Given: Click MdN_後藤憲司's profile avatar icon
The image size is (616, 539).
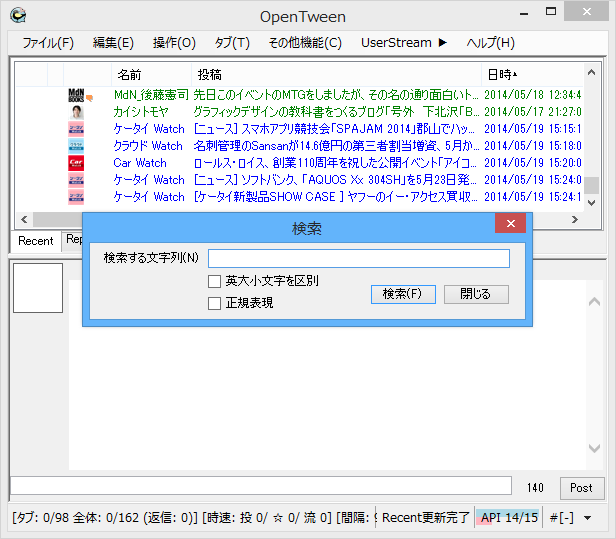Looking at the screenshot, I should 76,95.
